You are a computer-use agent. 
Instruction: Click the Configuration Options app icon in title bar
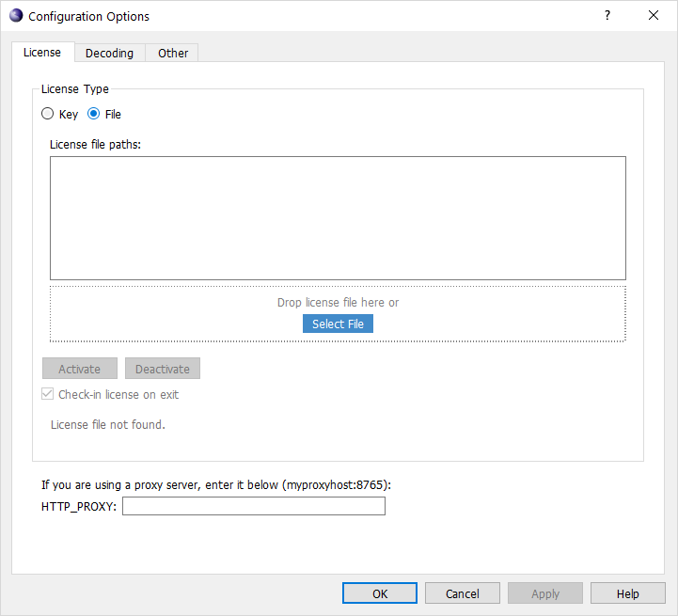(x=16, y=16)
